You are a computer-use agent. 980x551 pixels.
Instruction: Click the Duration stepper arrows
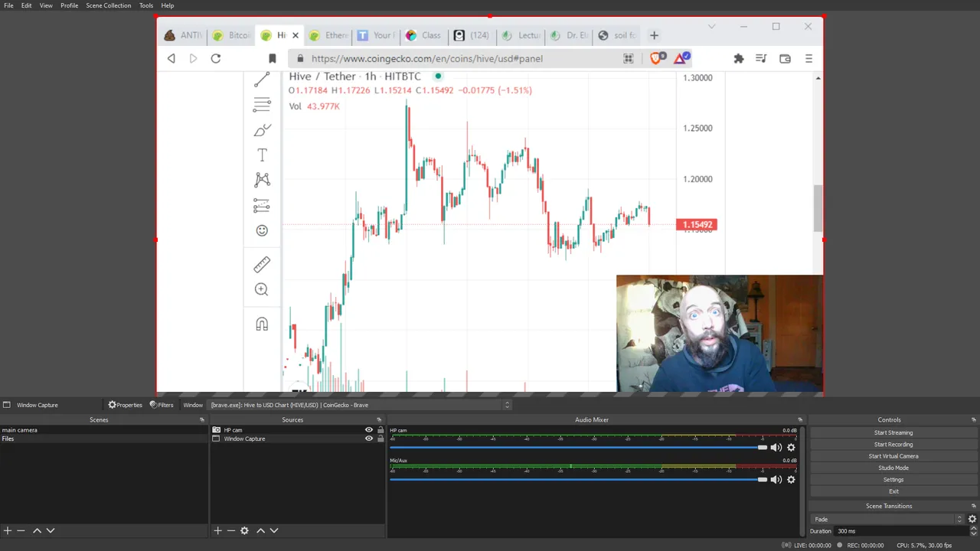click(972, 531)
